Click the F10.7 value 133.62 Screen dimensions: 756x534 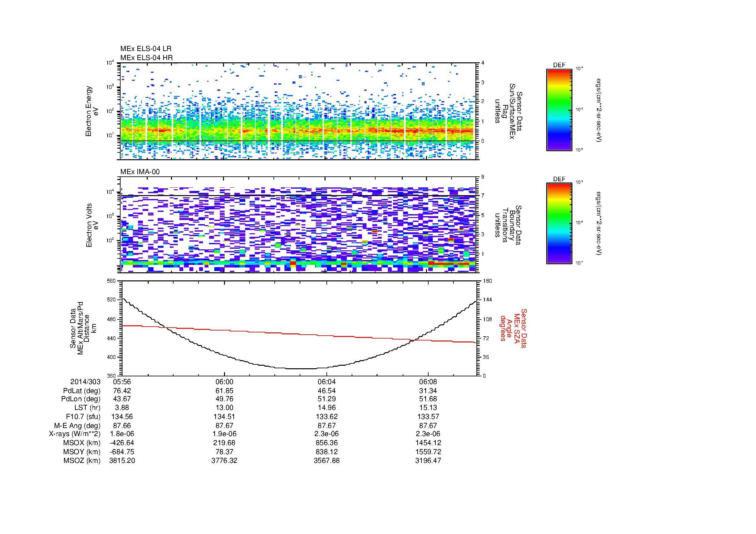point(326,416)
